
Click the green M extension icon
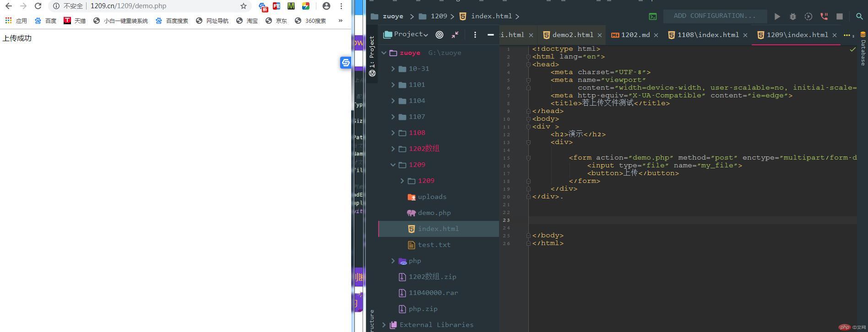(291, 6)
